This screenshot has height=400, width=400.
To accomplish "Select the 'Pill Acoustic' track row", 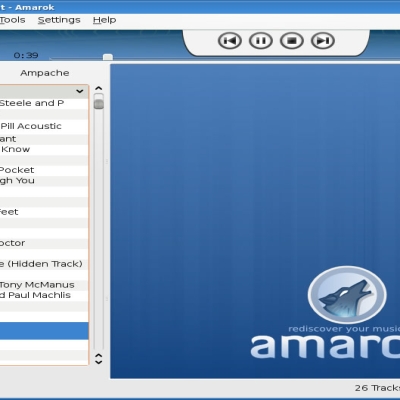I will [x=44, y=126].
